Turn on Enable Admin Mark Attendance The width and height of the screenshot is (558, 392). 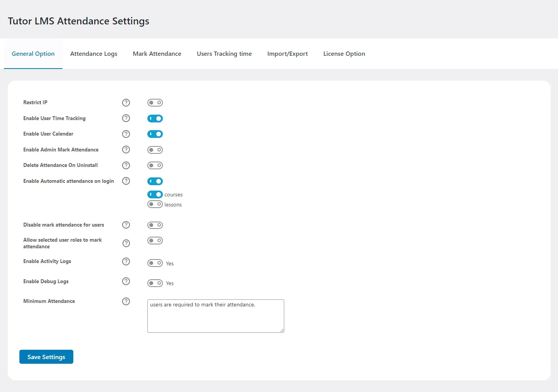[155, 150]
